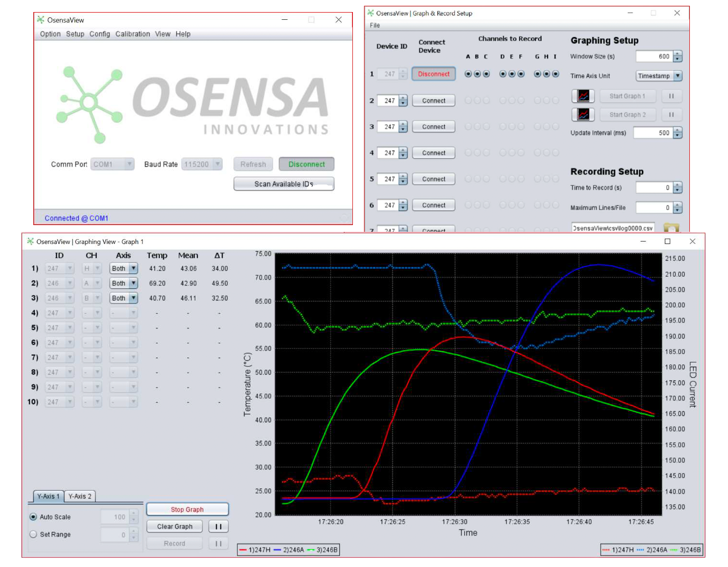This screenshot has width=728, height=567.
Task: Select the Auto Scale option
Action: point(33,517)
